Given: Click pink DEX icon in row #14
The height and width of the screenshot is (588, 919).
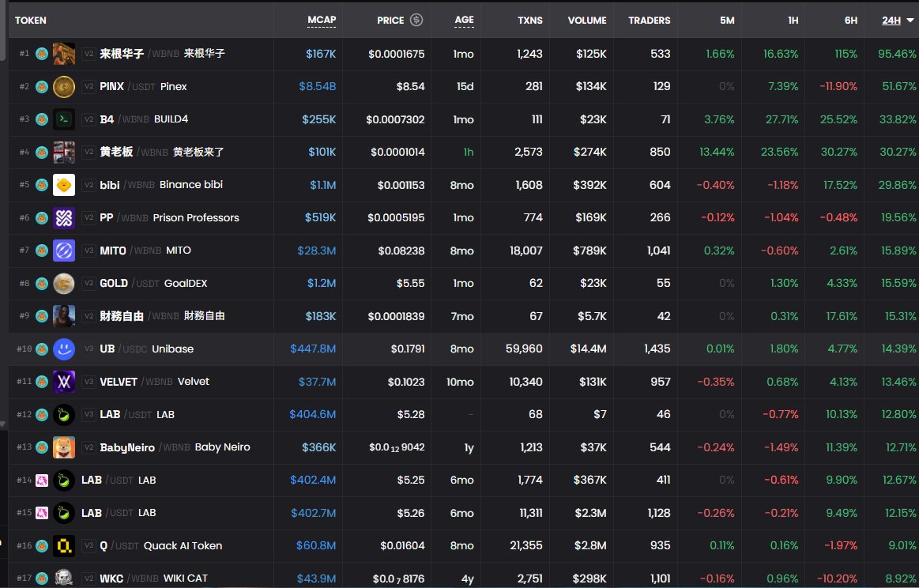Looking at the screenshot, I should (x=42, y=481).
